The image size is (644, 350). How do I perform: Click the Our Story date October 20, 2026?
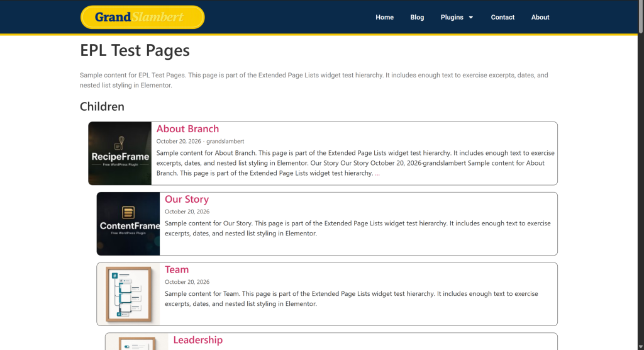[187, 212]
